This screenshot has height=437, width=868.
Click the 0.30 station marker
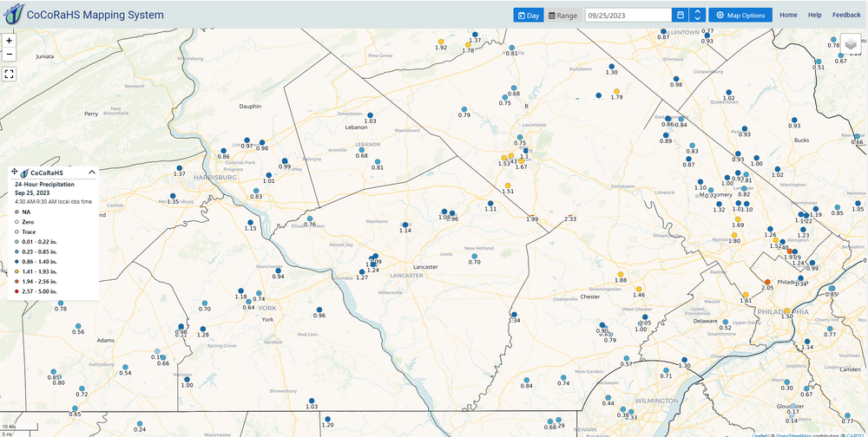tap(786, 382)
